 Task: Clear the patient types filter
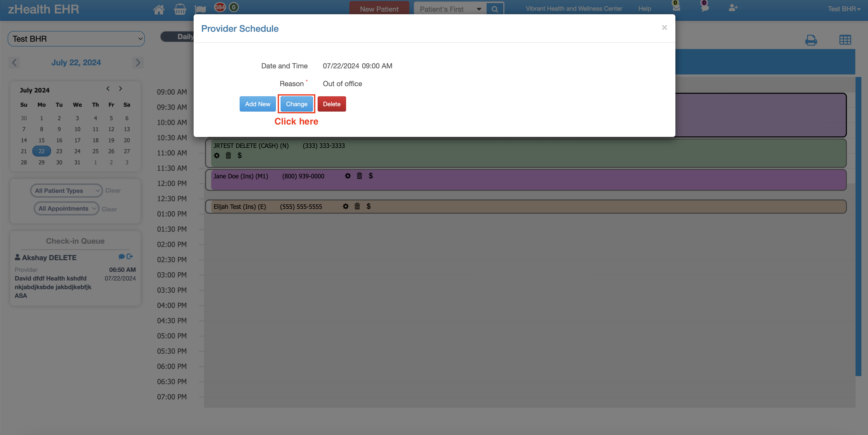tap(113, 191)
